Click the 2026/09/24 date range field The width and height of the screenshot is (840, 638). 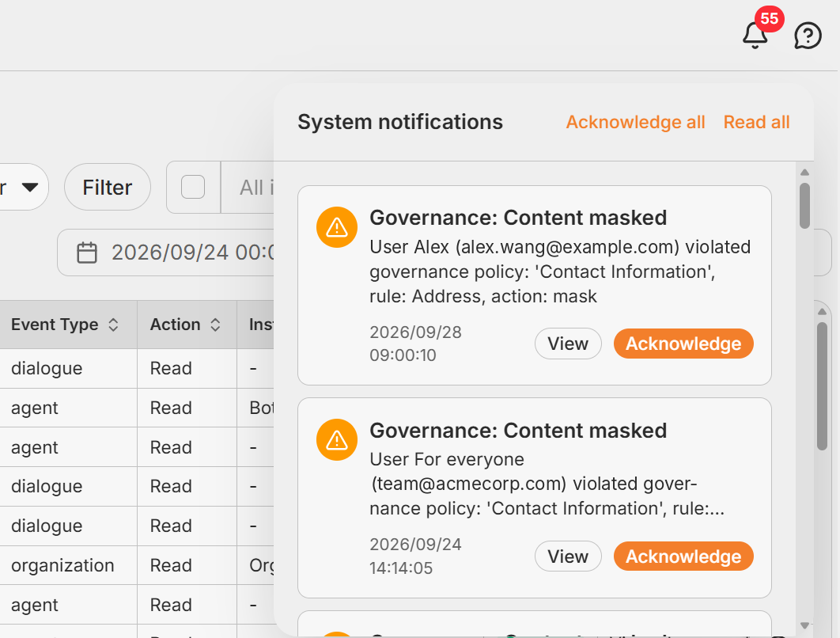click(x=166, y=253)
